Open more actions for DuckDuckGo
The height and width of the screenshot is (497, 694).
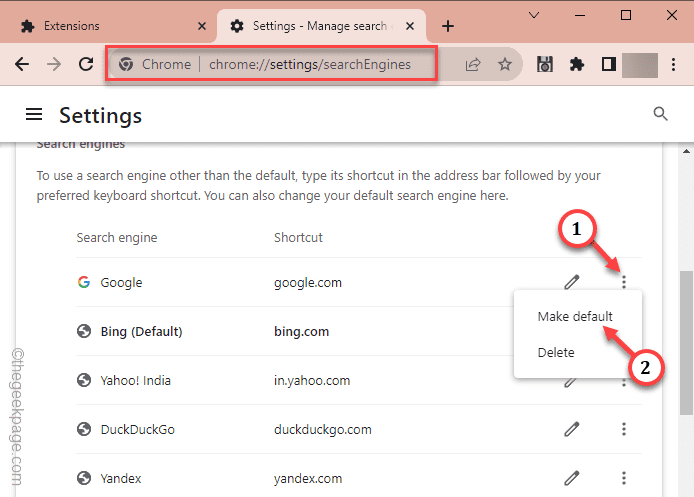[624, 429]
